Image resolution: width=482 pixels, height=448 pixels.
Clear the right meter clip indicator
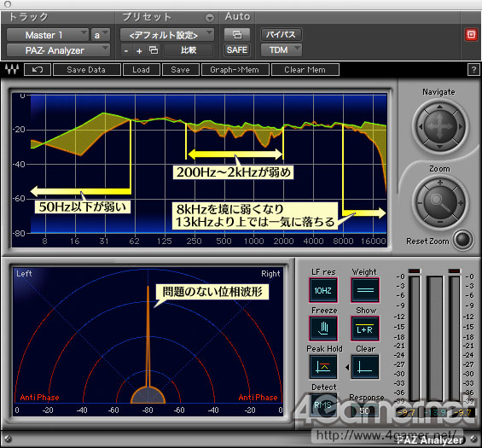[454, 271]
